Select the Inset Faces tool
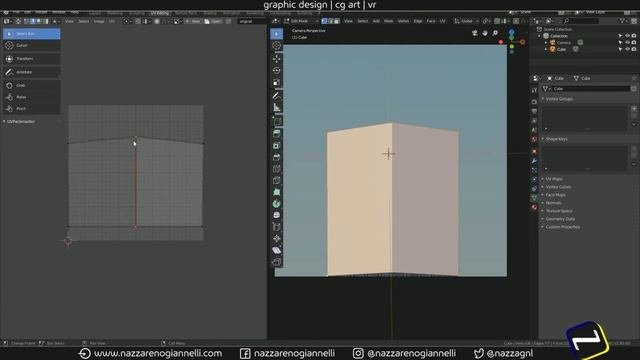The height and width of the screenshot is (360, 640). tap(277, 145)
